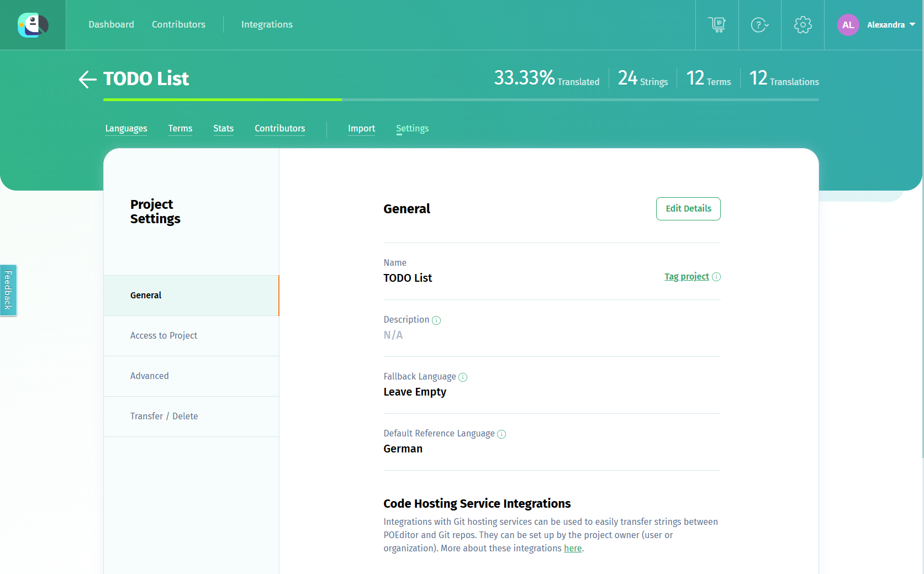The width and height of the screenshot is (924, 574).
Task: Expand the Alexandra account dropdown
Action: pos(912,25)
